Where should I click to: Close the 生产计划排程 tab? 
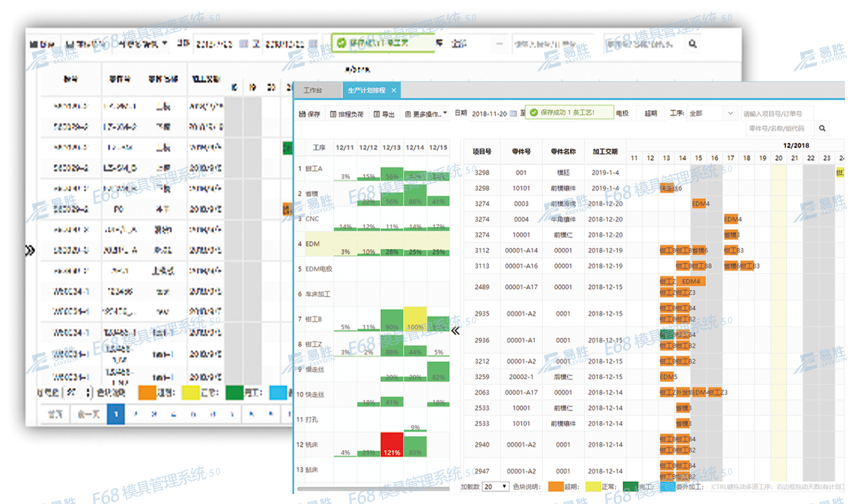point(394,91)
